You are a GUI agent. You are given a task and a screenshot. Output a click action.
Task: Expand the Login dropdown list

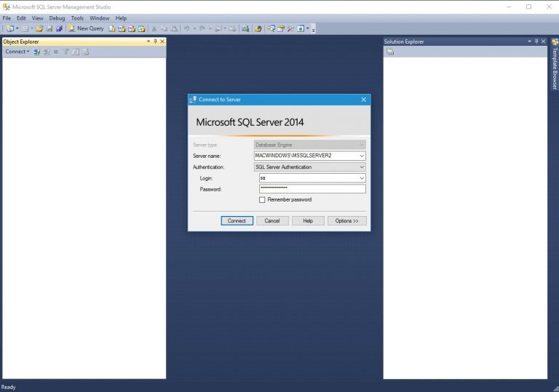[x=362, y=178]
